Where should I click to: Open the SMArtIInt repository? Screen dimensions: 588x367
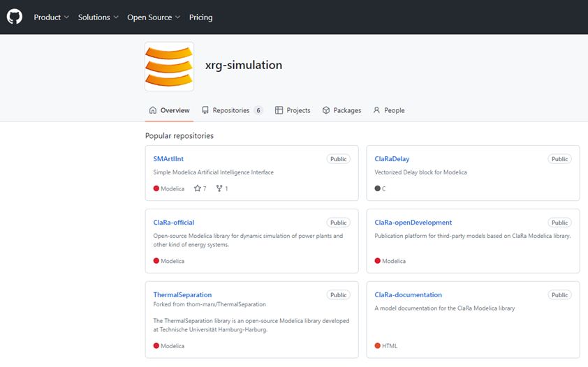168,159
